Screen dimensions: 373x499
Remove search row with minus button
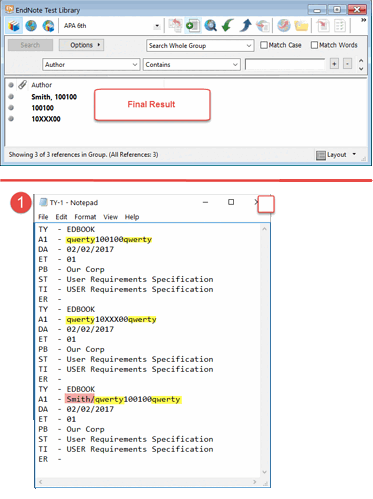pos(348,63)
